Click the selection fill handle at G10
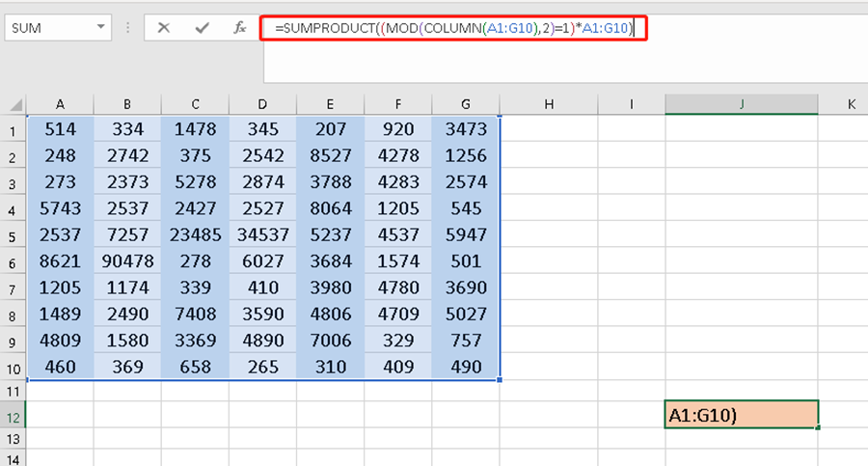Viewport: 868px width, 466px height. 500,379
